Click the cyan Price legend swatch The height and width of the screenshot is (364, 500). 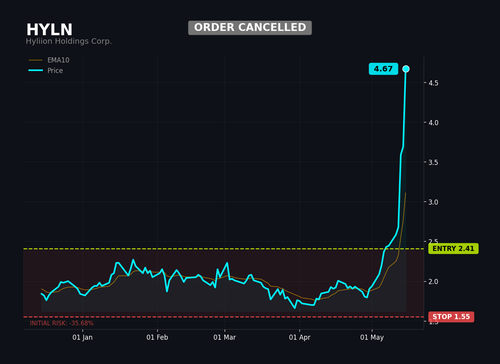36,70
